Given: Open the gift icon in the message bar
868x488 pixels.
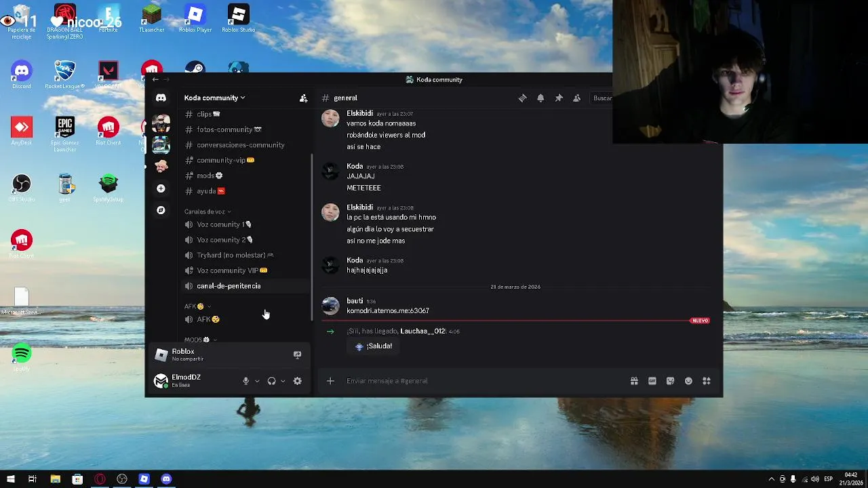Looking at the screenshot, I should [634, 381].
